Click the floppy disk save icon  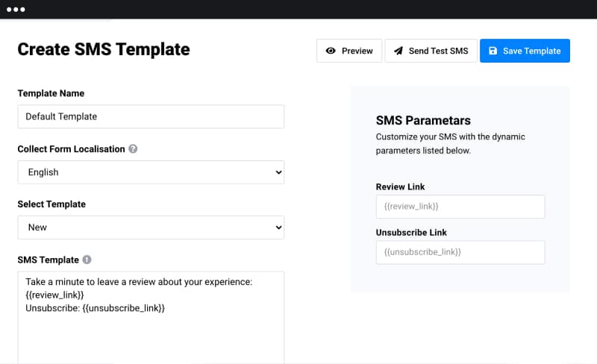(493, 51)
